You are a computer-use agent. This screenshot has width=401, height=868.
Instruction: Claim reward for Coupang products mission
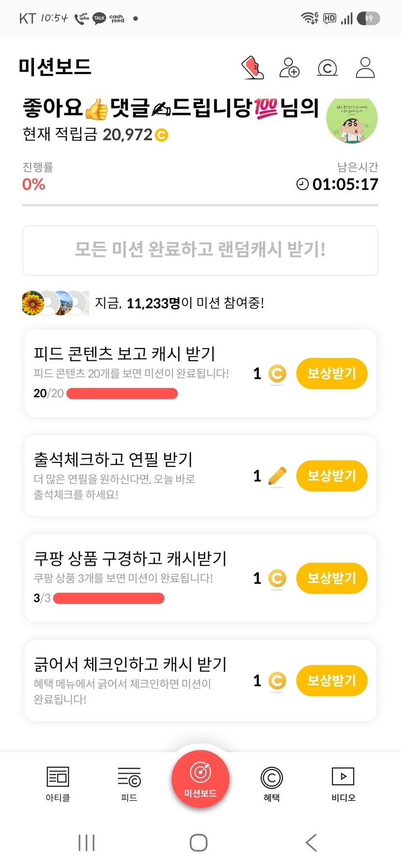click(x=332, y=578)
